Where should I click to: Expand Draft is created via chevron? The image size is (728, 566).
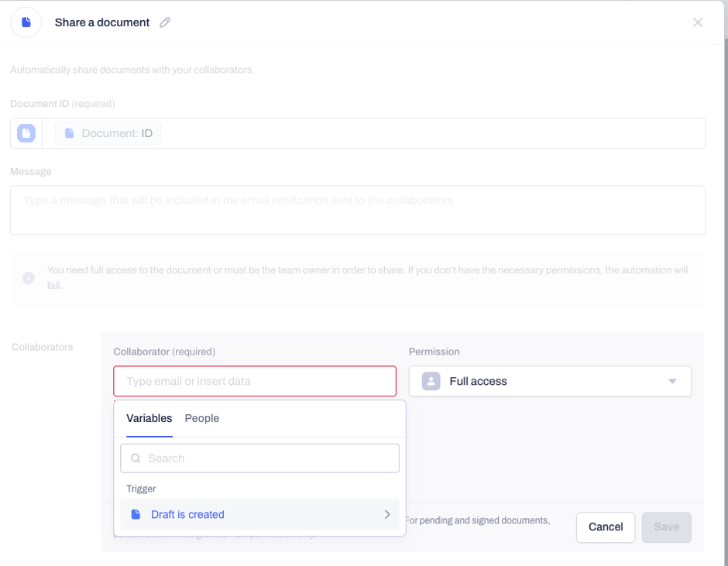[x=387, y=514]
